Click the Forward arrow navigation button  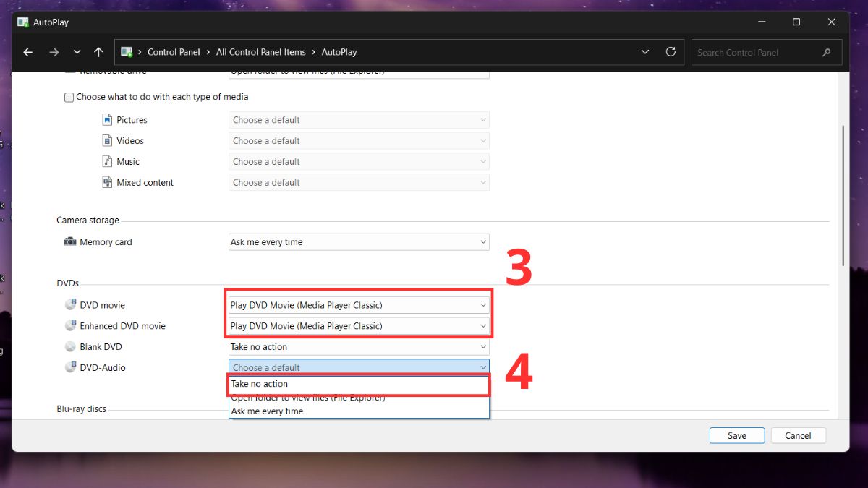point(54,52)
